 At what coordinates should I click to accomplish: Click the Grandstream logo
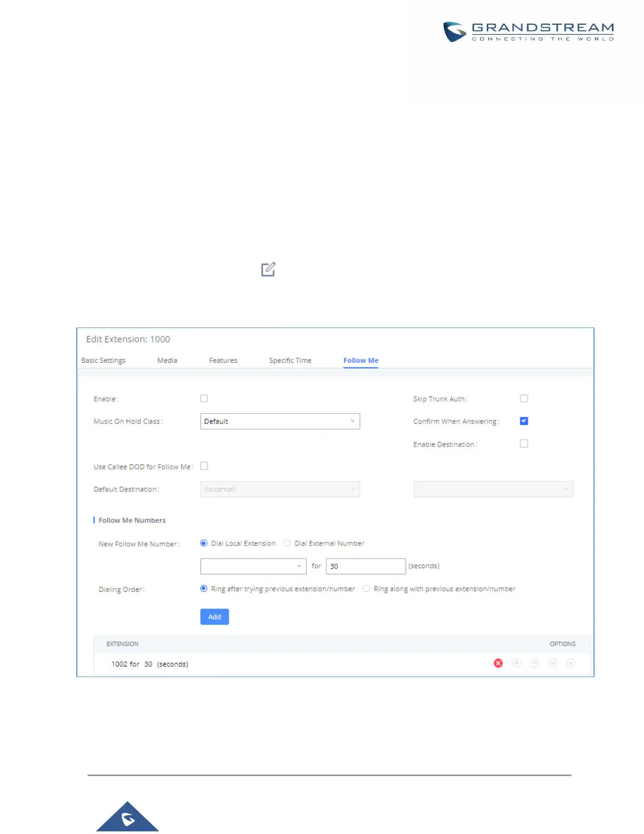(528, 32)
